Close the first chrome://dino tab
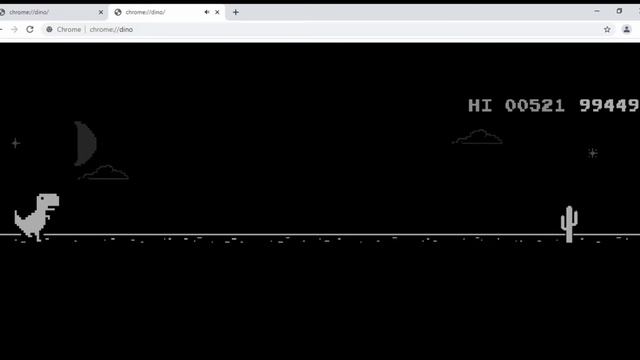Image resolution: width=640 pixels, height=360 pixels. (101, 12)
